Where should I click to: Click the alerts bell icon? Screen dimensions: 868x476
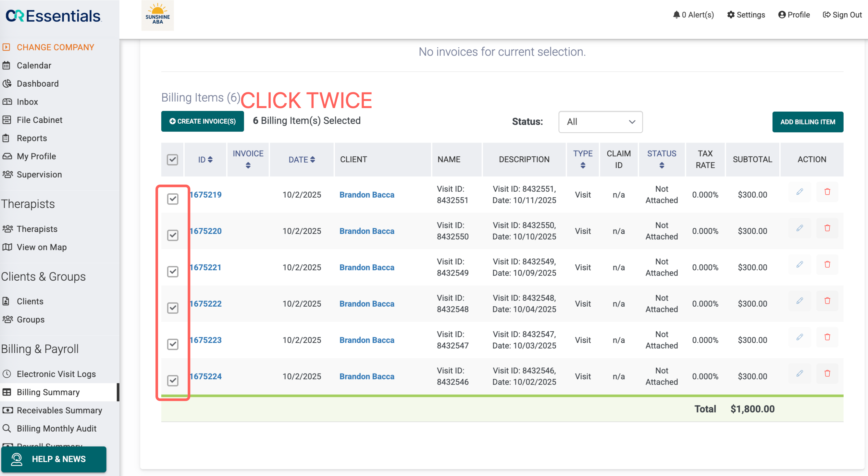coord(676,15)
